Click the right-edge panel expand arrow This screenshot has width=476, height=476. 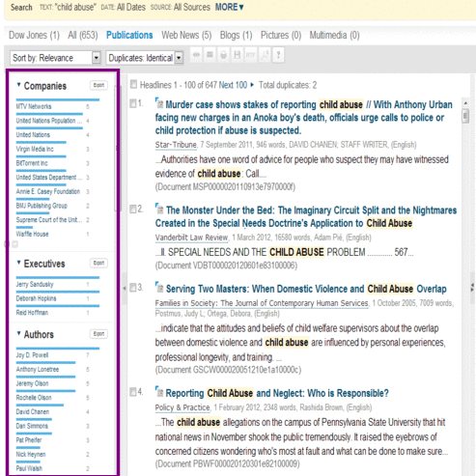tap(472, 288)
